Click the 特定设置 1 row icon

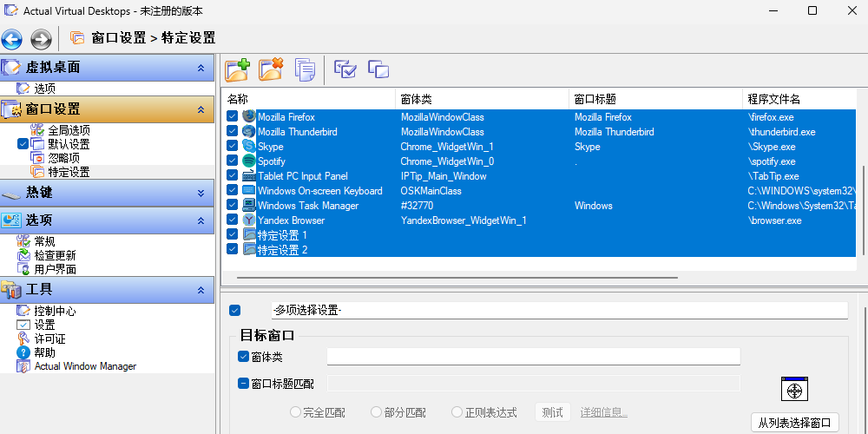point(248,234)
